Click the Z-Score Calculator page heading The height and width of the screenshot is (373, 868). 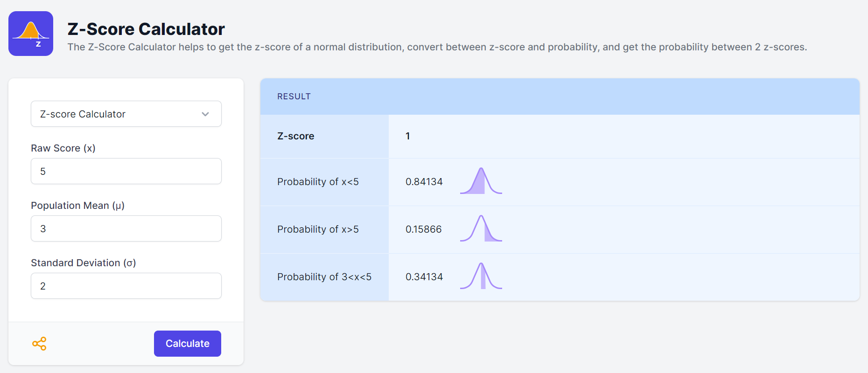click(x=146, y=29)
